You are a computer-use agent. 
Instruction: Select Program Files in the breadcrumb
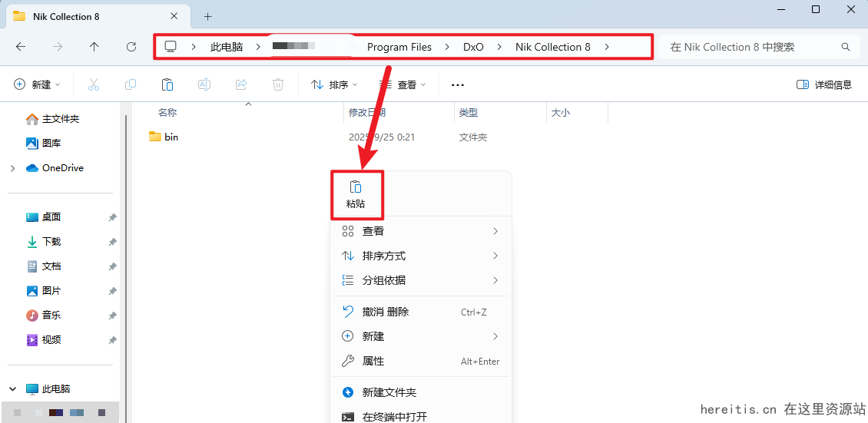[399, 47]
